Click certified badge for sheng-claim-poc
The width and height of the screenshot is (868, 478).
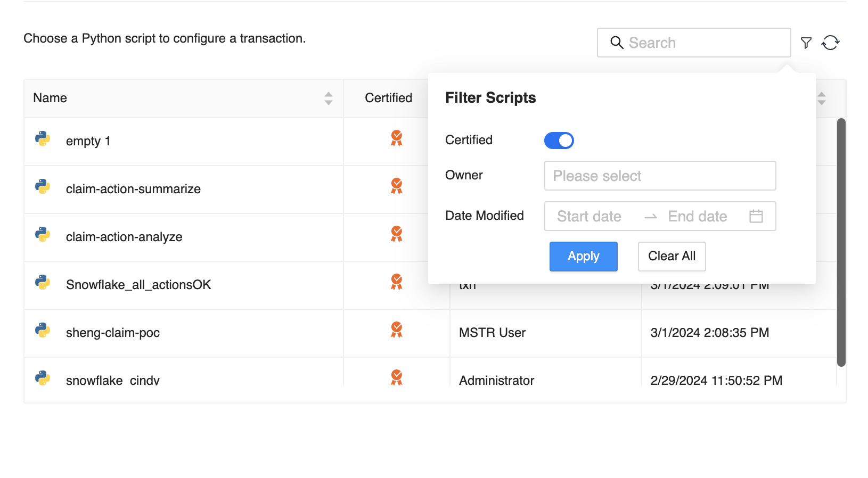point(396,330)
